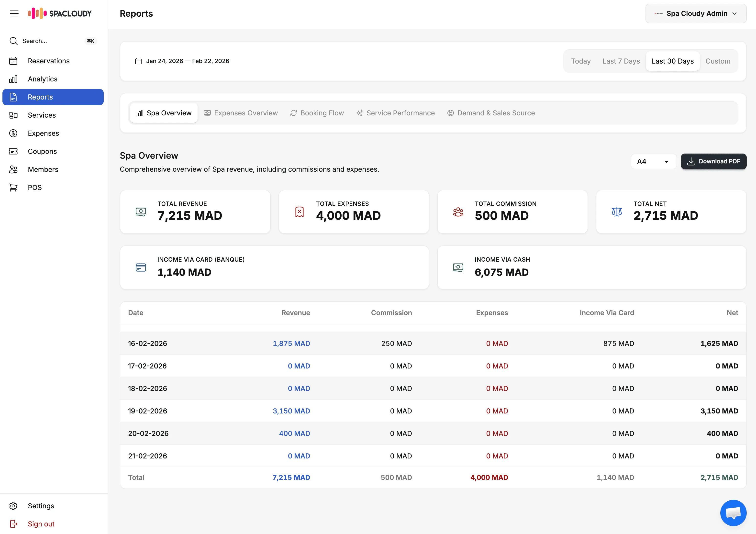Open the date range calendar picker
This screenshot has width=756, height=534.
139,61
